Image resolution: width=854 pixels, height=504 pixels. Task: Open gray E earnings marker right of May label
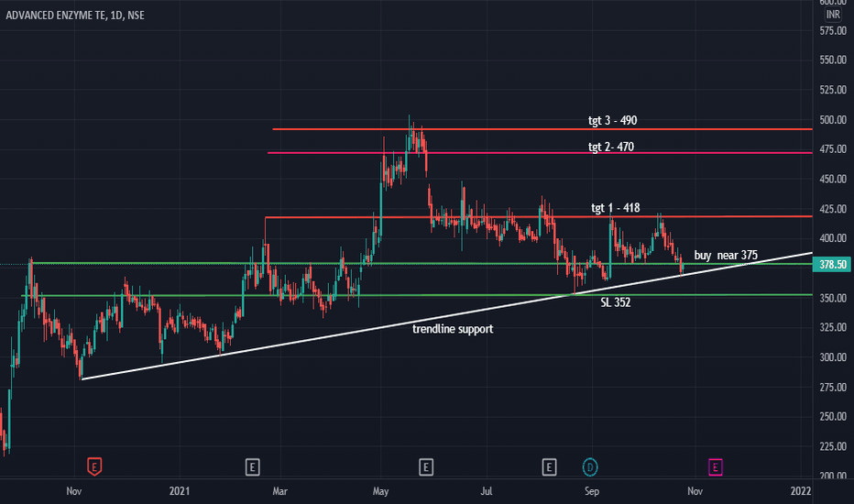[426, 467]
